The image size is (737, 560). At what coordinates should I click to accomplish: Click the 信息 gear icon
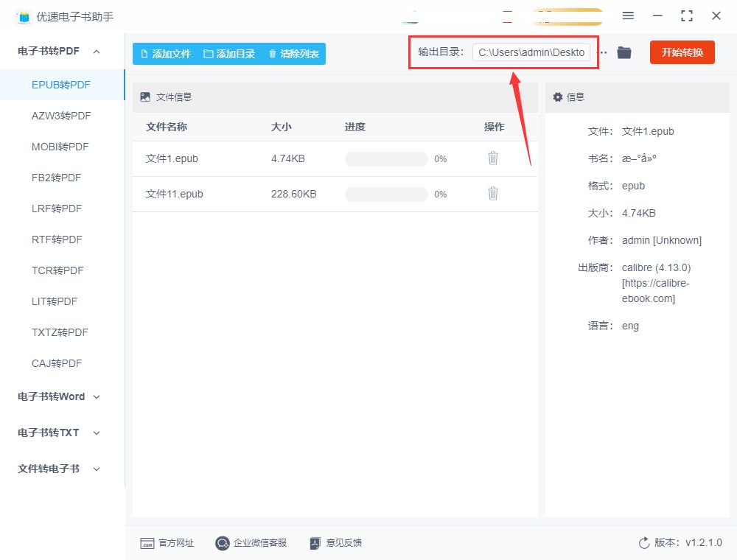tap(557, 97)
